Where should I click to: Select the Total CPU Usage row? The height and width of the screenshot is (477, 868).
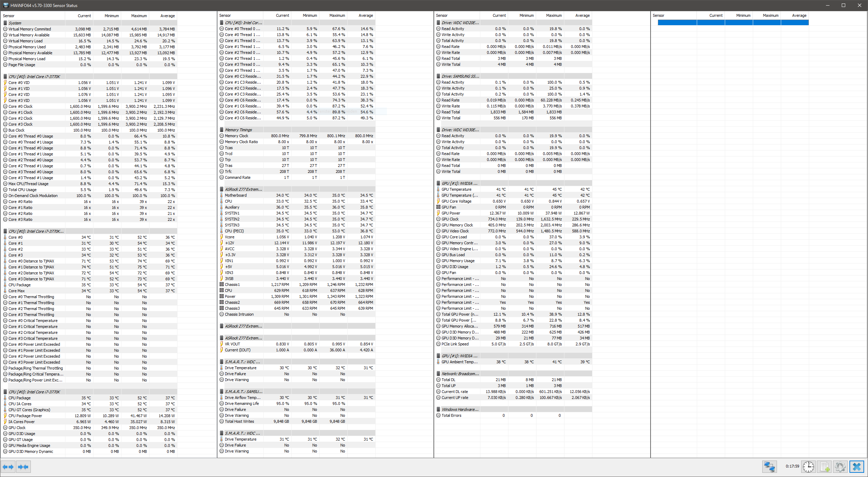point(22,190)
